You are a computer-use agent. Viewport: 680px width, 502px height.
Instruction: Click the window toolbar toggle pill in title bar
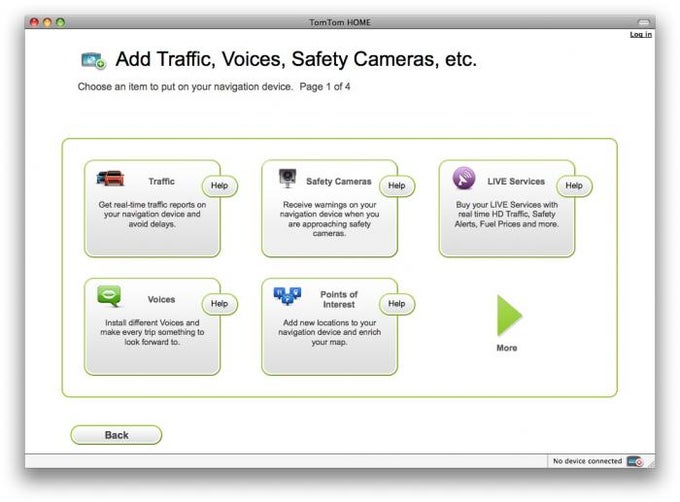point(644,22)
